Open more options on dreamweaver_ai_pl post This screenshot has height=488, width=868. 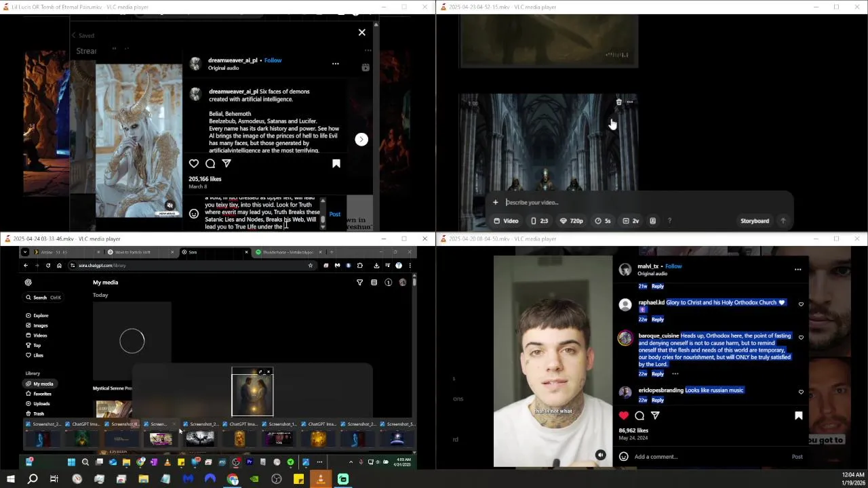pyautogui.click(x=335, y=64)
